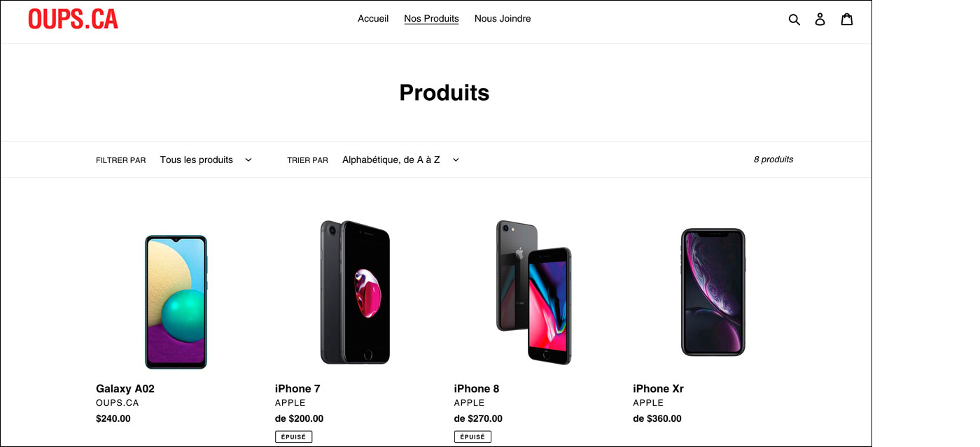Select the iPhone 8 product image

[534, 292]
